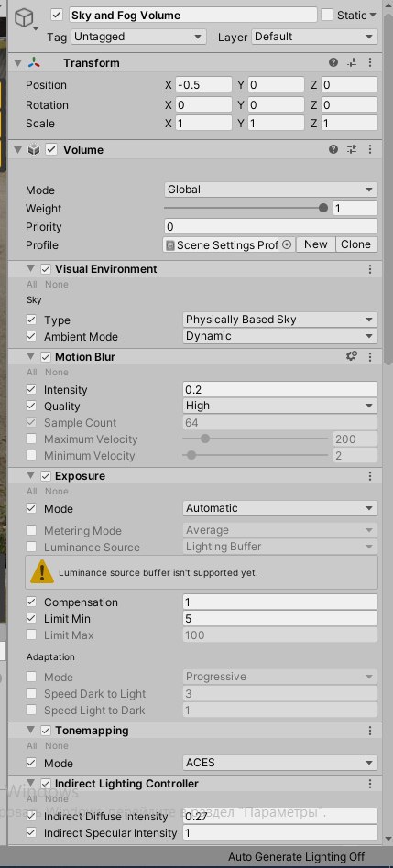Viewport: 393px width, 868px height.
Task: Click the Volume Weight slider handle
Action: (x=323, y=208)
